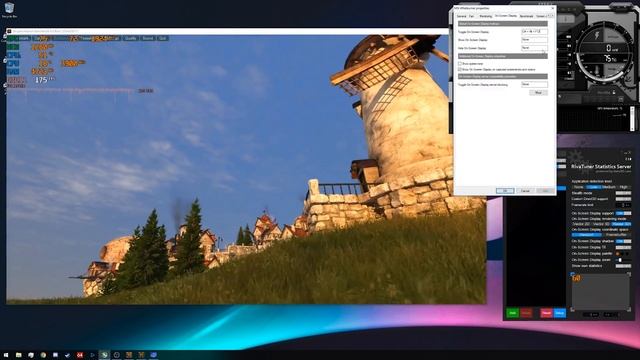Click the Heaven benchmark window title icon
This screenshot has width=640, height=360.
coord(9,31)
